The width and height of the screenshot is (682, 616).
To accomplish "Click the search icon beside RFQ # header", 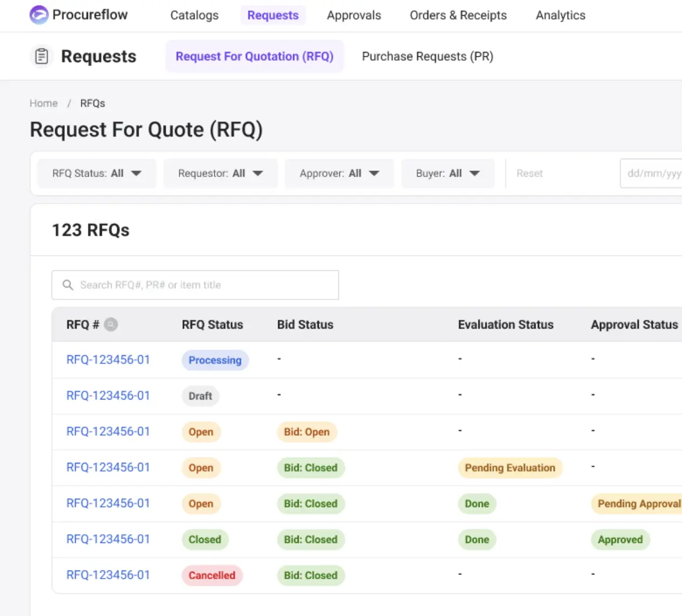I will (111, 325).
